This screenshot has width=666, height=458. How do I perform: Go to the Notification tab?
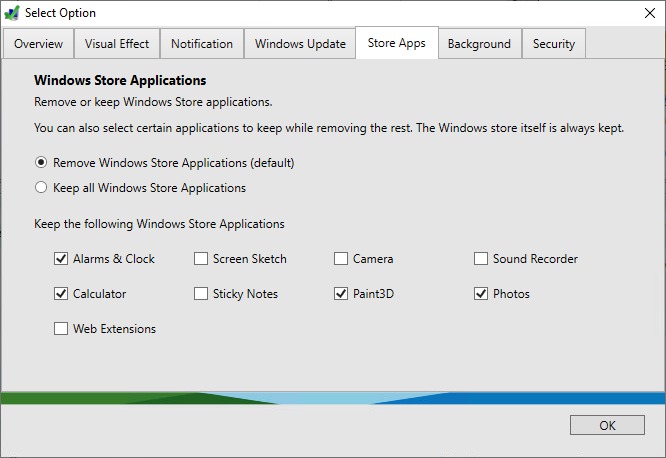point(202,44)
